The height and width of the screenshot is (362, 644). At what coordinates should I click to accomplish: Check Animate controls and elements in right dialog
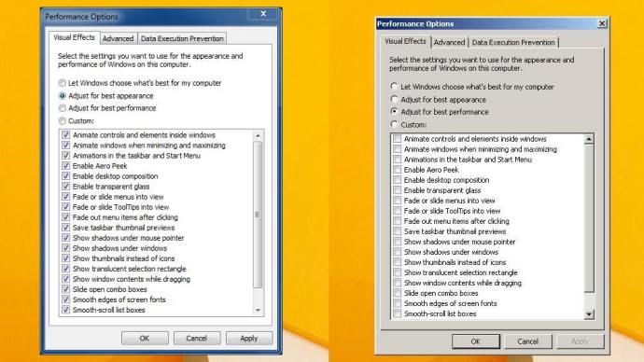(398, 139)
